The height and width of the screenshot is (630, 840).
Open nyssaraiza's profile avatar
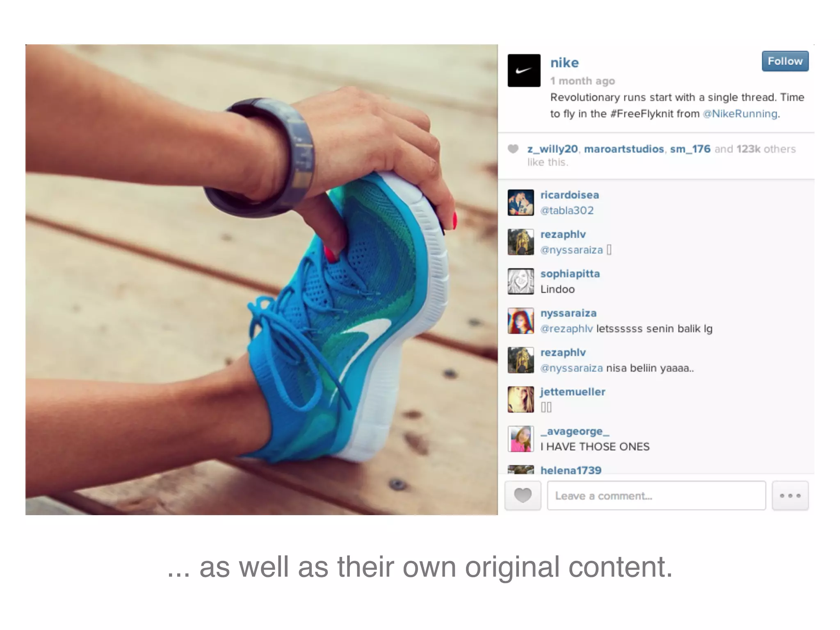(520, 321)
